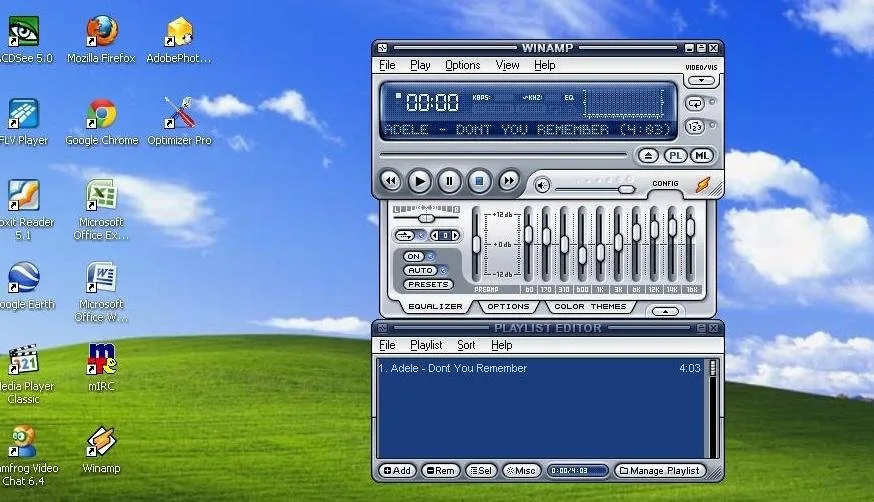Collapse the equalizer drawer with up arrow

point(665,311)
